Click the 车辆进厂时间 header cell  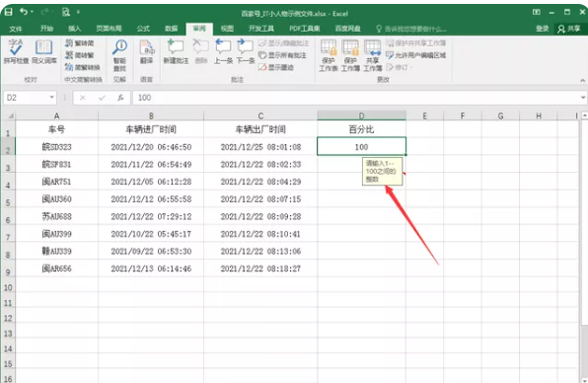[x=151, y=129]
